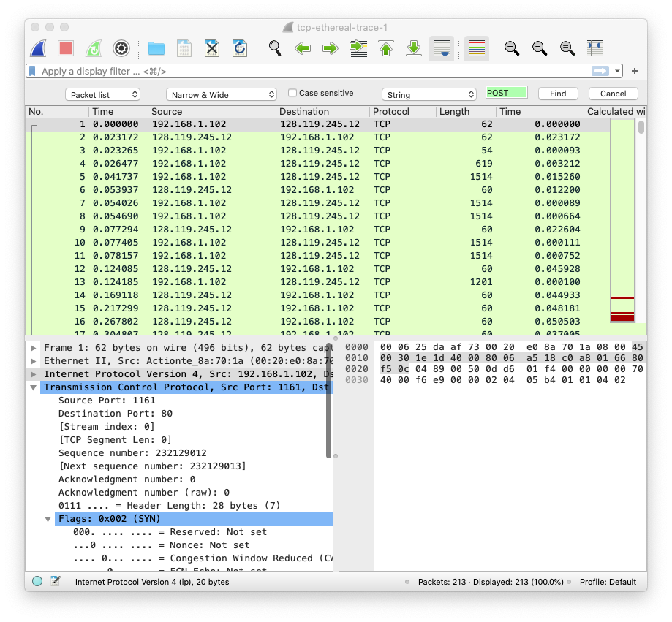This screenshot has height=622, width=672.
Task: Click the display filter bookmark icon
Action: [x=32, y=71]
